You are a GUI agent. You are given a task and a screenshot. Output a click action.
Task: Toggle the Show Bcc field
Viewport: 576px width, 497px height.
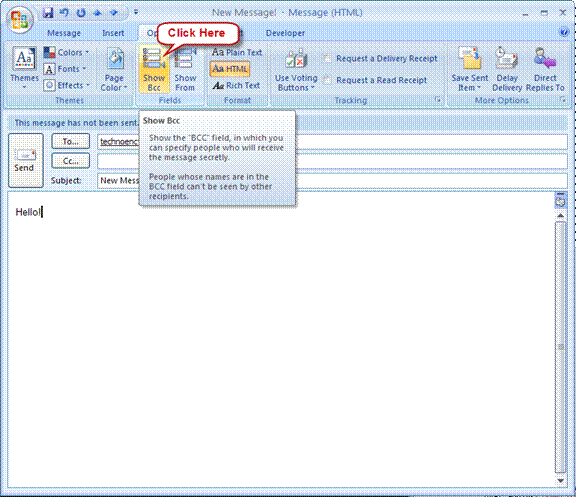tap(154, 69)
